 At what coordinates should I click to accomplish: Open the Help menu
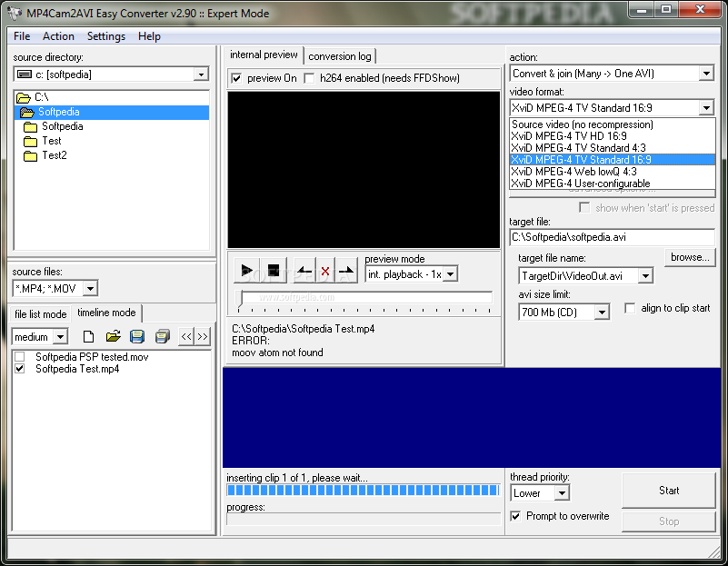click(149, 36)
